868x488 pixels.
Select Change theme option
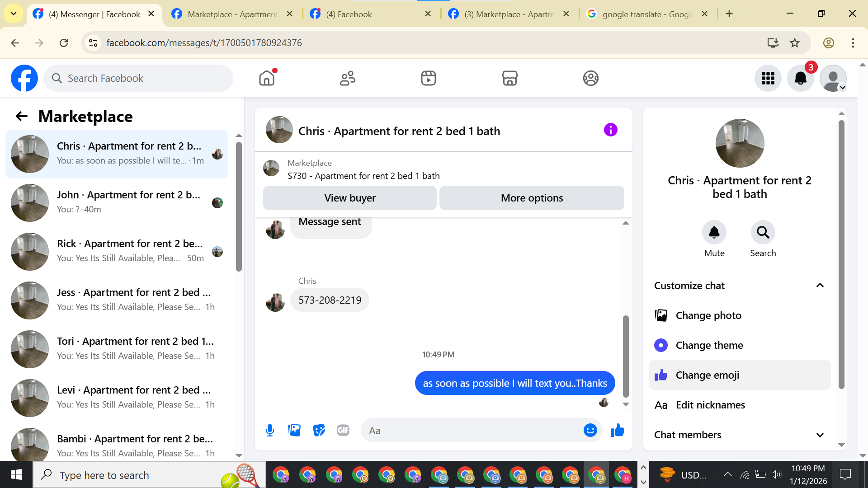point(709,345)
